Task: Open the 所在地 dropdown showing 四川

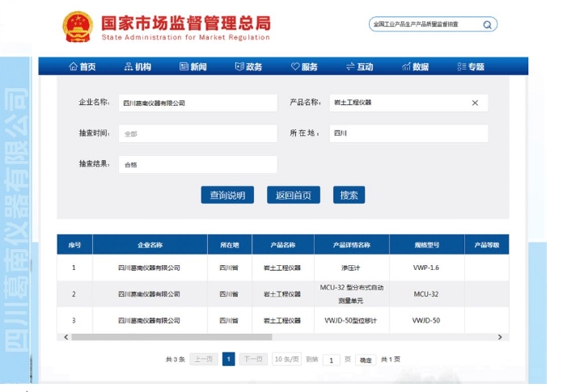Action: (x=409, y=134)
